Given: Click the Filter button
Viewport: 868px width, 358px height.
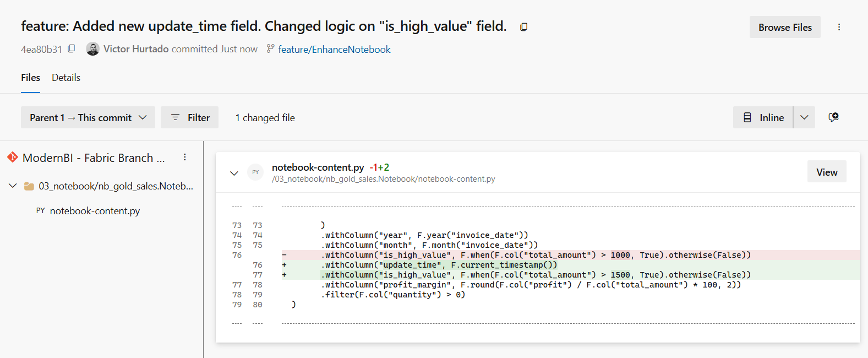Looking at the screenshot, I should pyautogui.click(x=189, y=117).
